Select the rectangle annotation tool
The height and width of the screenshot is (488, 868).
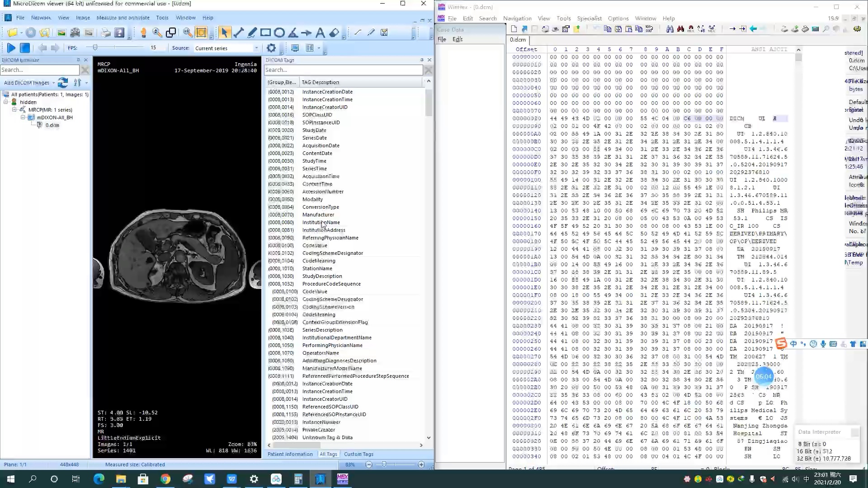(265, 33)
